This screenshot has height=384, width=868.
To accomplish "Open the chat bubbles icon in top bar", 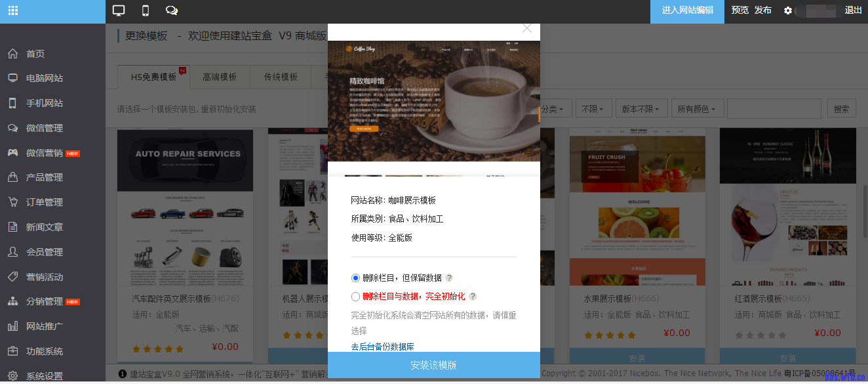I will click(172, 11).
